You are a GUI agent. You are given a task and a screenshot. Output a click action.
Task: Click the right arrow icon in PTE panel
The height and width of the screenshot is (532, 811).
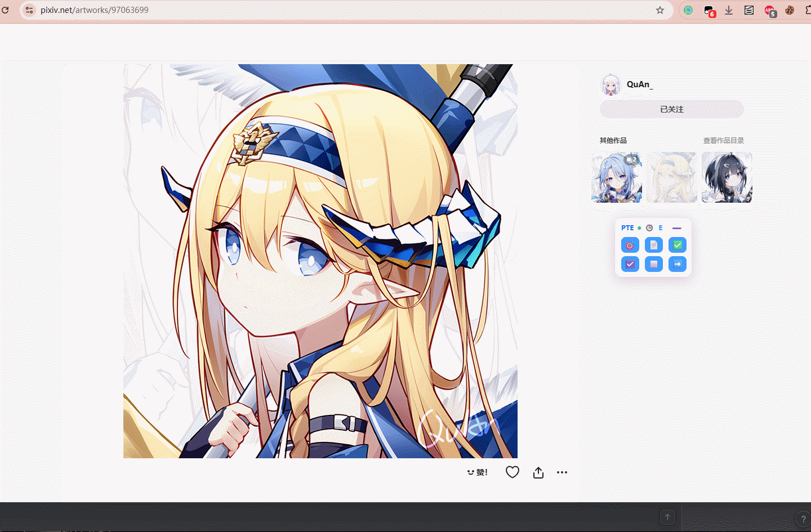click(x=678, y=264)
